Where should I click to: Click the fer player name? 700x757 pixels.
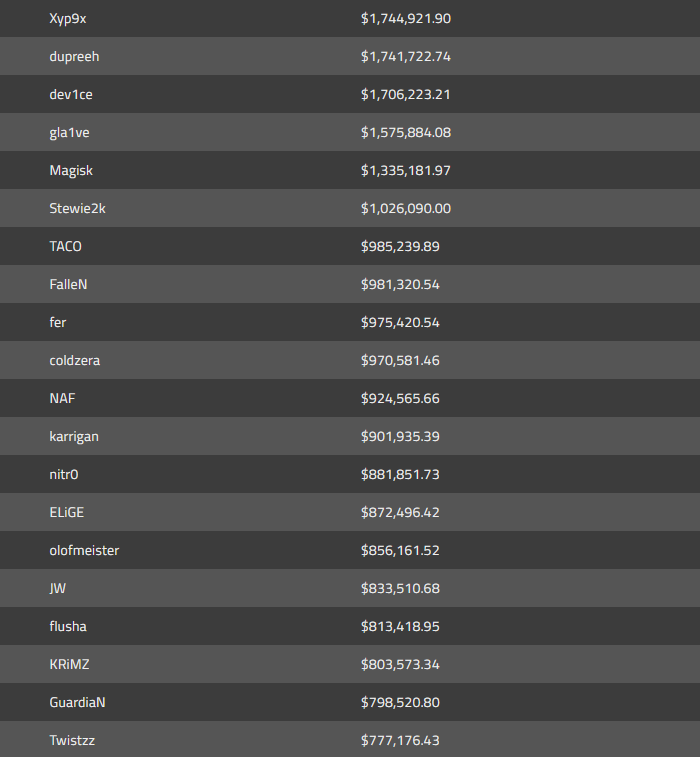click(58, 323)
